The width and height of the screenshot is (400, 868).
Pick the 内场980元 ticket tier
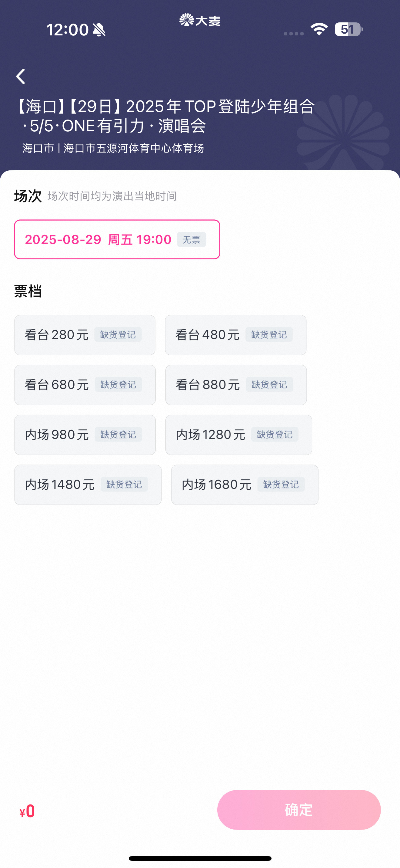point(85,435)
